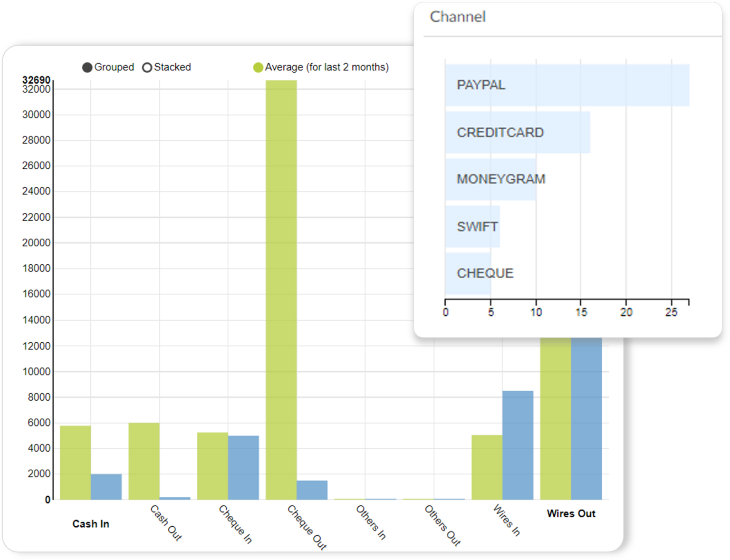The width and height of the screenshot is (730, 560).
Task: Select the CREDITCARD bar in Channel panel
Action: click(x=518, y=133)
